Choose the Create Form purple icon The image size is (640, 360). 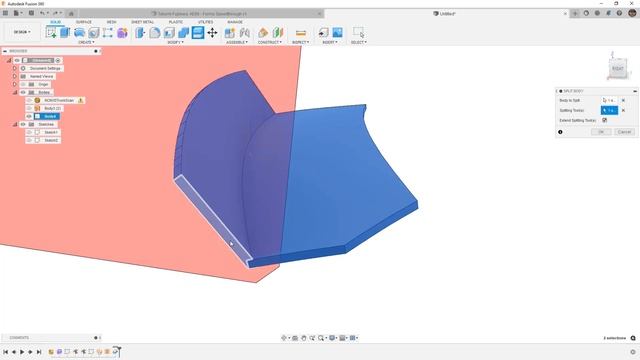coord(122,32)
